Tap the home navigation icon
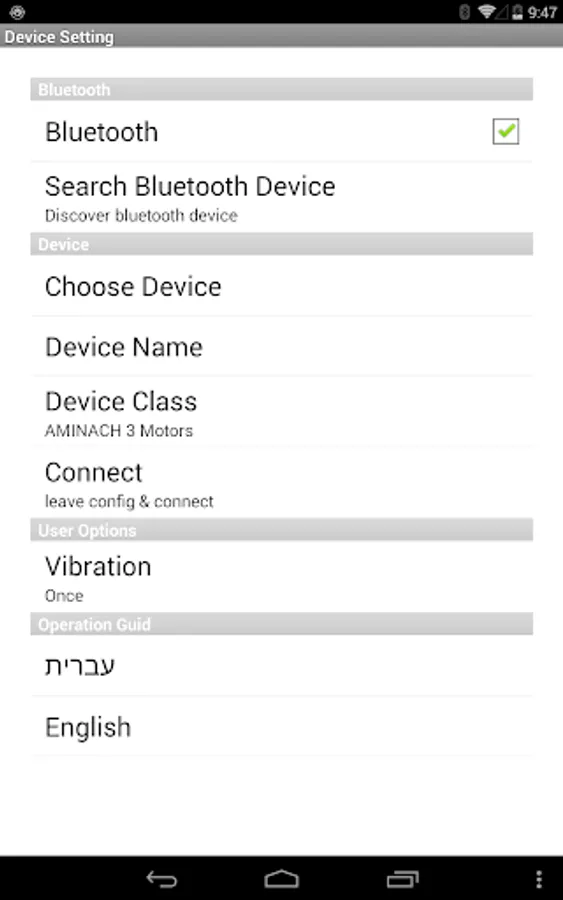 point(281,879)
